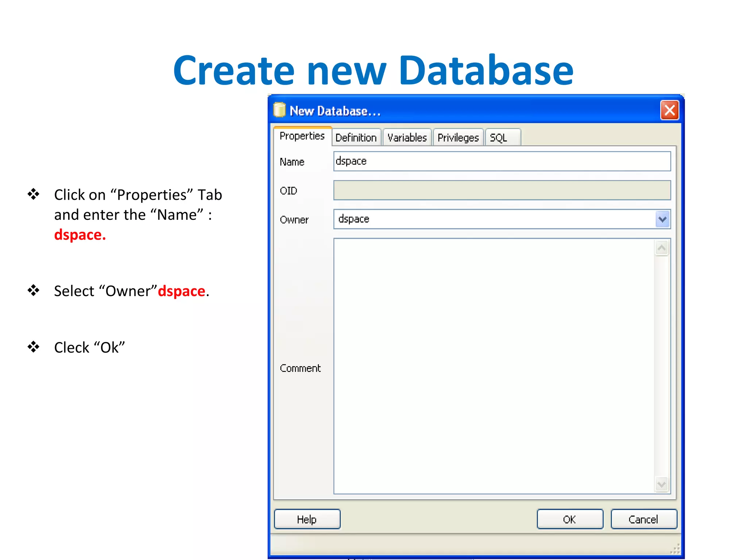Open the Definition tab
Viewport: 747px width, 560px height.
coord(356,137)
